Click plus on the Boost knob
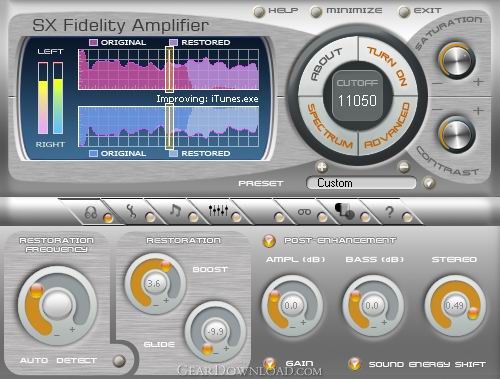500x379 pixels. 166,300
